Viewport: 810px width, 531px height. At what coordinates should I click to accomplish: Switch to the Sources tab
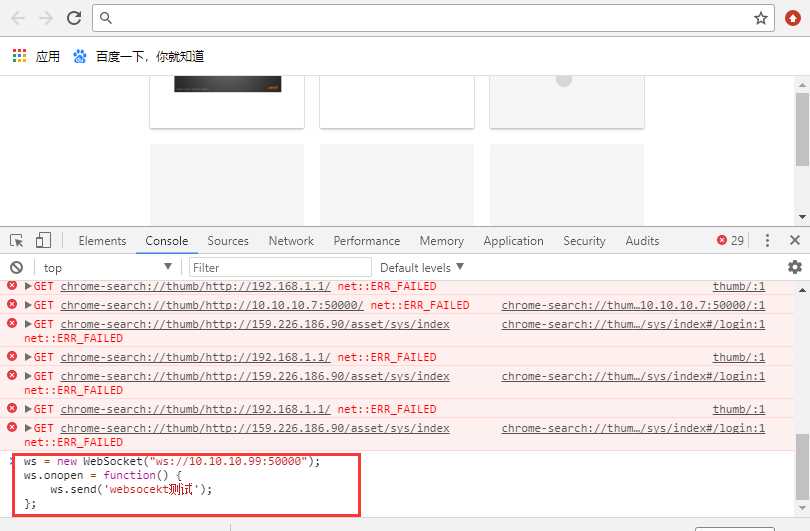tap(228, 241)
